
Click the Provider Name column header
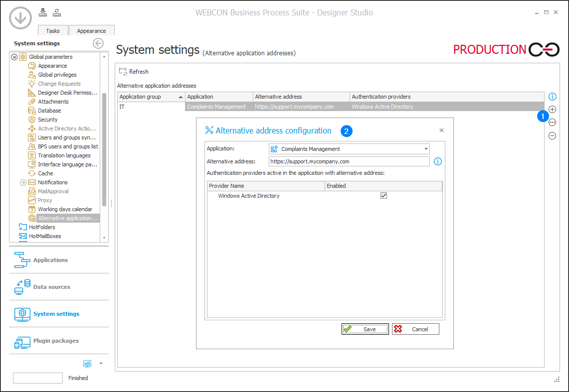pyautogui.click(x=266, y=186)
